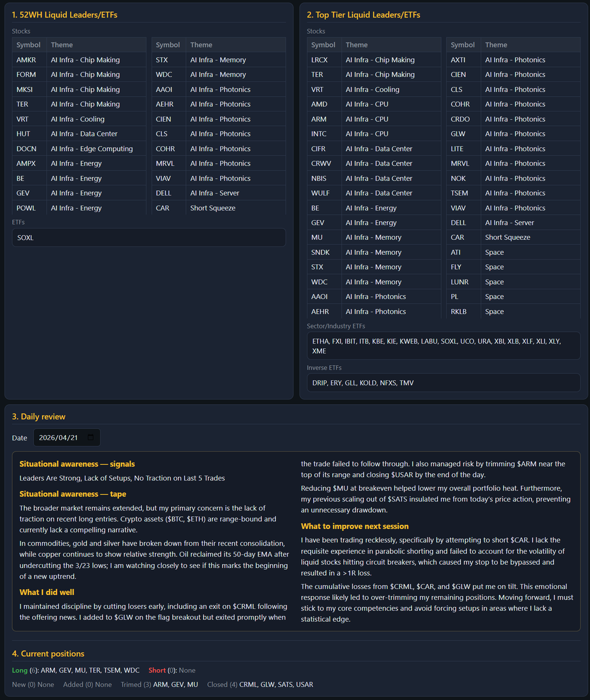Select the CRWV symbol cell
The image size is (590, 700).
point(324,163)
